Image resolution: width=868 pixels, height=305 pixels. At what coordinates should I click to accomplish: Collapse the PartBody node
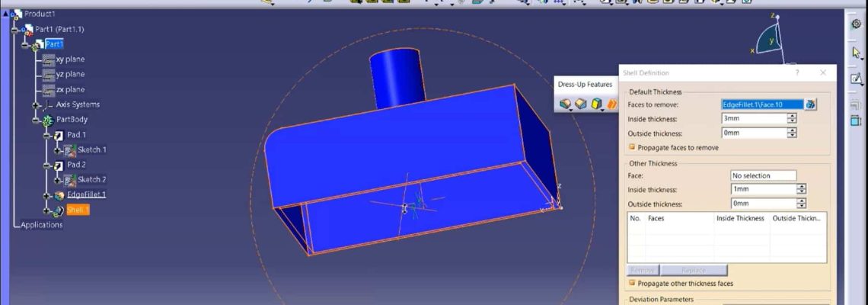pyautogui.click(x=36, y=120)
